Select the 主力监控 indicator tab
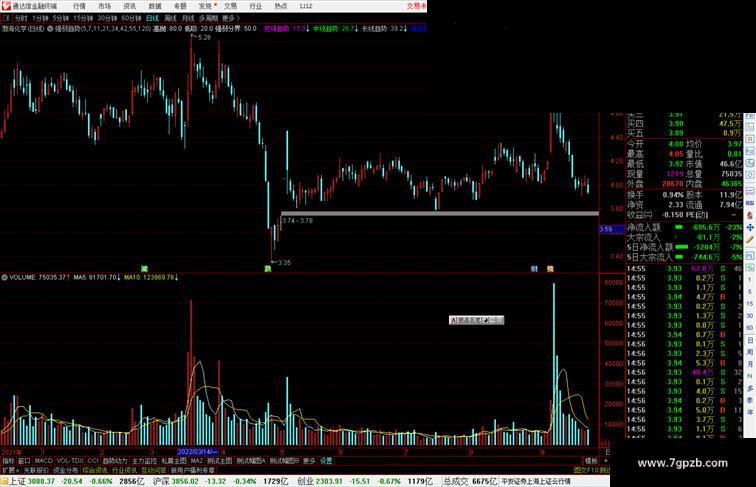 click(x=144, y=461)
